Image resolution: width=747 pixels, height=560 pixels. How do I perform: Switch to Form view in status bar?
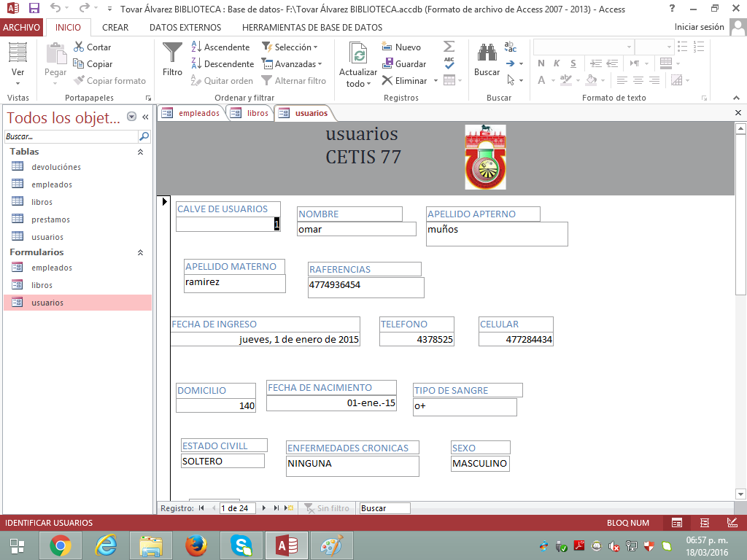(x=677, y=523)
